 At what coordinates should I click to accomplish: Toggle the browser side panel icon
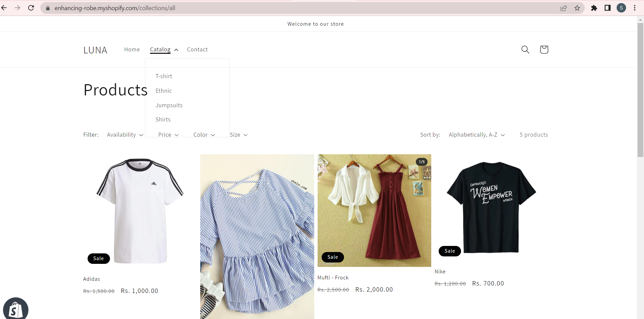point(607,8)
